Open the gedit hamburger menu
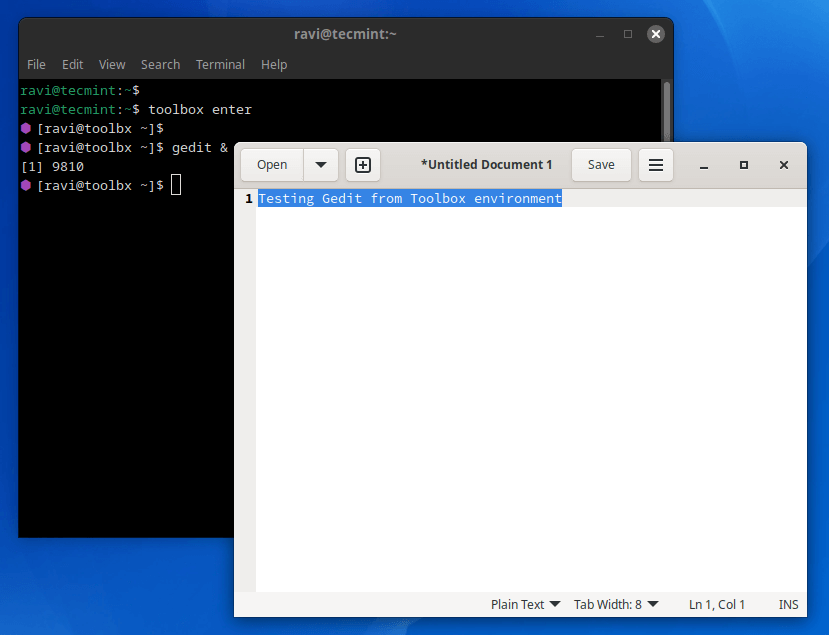The image size is (829, 635). (655, 164)
